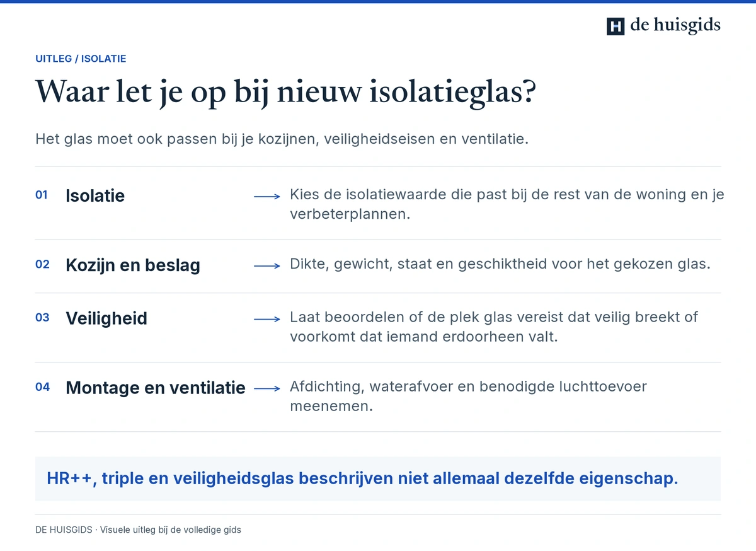756x551 pixels.
Task: Click the text starting 'Dikte, gewicht, staat'
Action: click(500, 264)
